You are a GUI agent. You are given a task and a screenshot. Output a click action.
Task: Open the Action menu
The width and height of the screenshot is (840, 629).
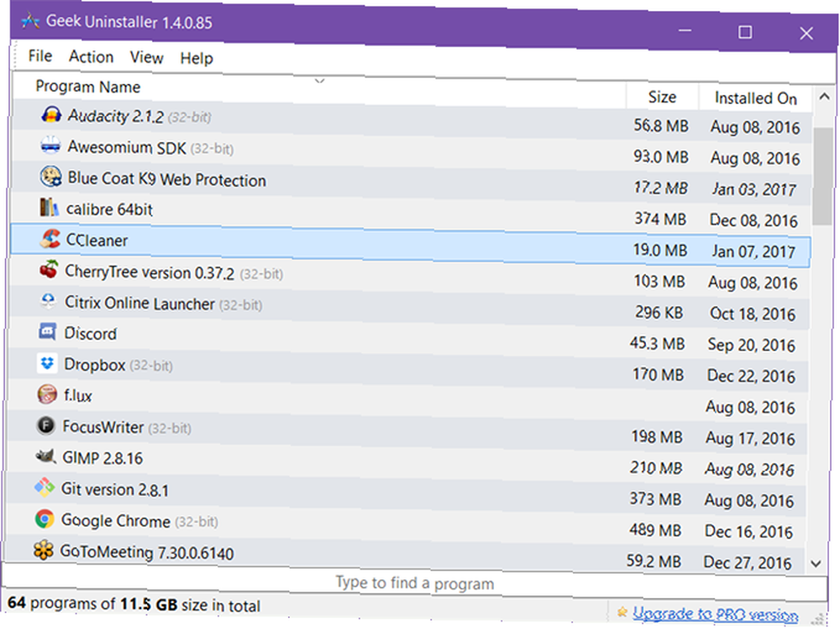91,57
